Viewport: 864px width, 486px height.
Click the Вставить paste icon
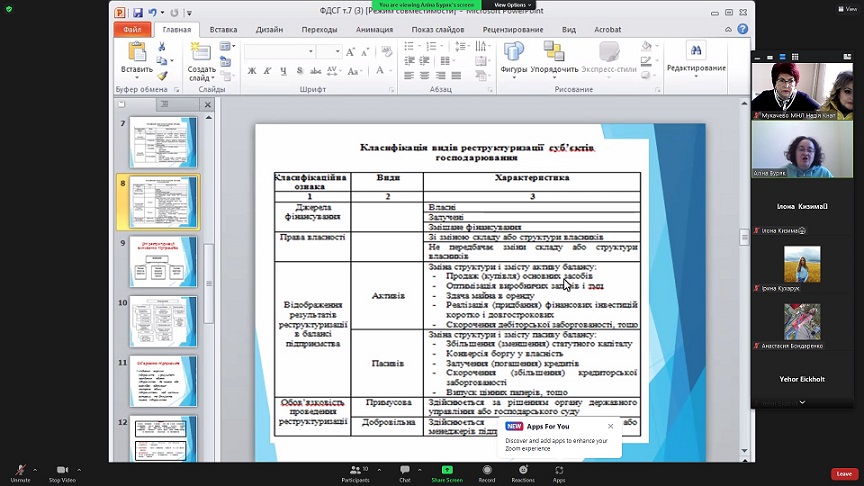(137, 52)
